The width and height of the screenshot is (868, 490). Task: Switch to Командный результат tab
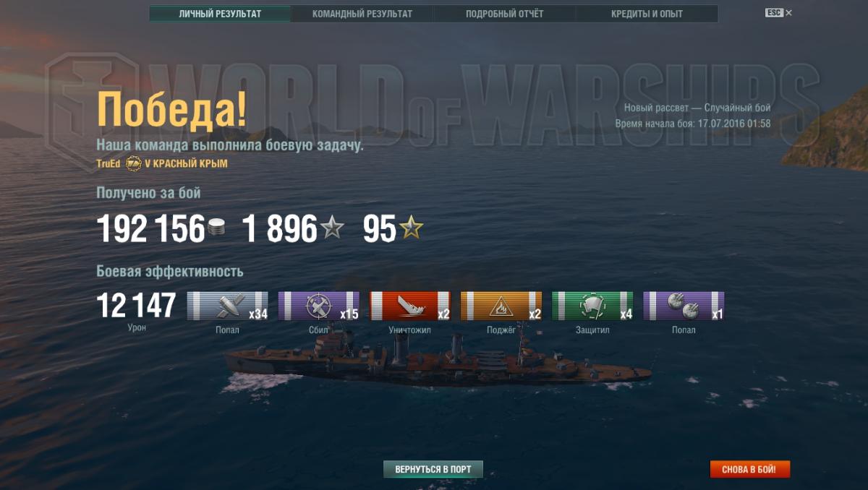[x=362, y=14]
